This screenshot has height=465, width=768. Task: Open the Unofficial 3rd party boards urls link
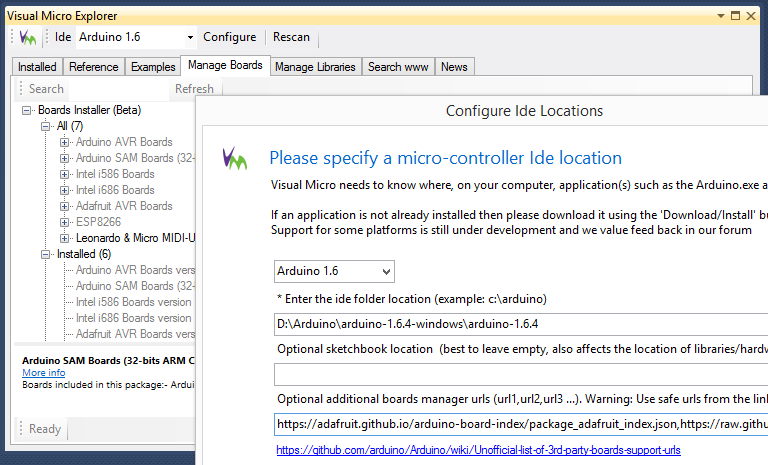(478, 450)
